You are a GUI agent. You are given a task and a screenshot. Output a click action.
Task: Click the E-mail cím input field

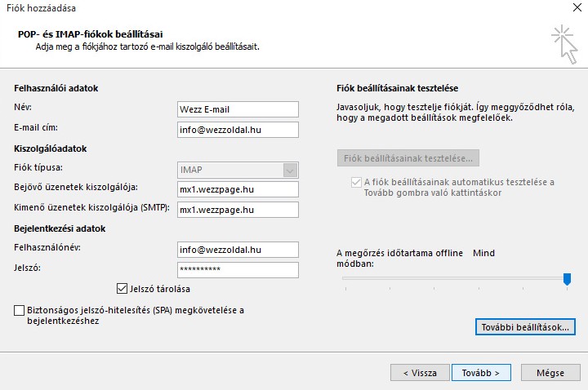tap(238, 130)
